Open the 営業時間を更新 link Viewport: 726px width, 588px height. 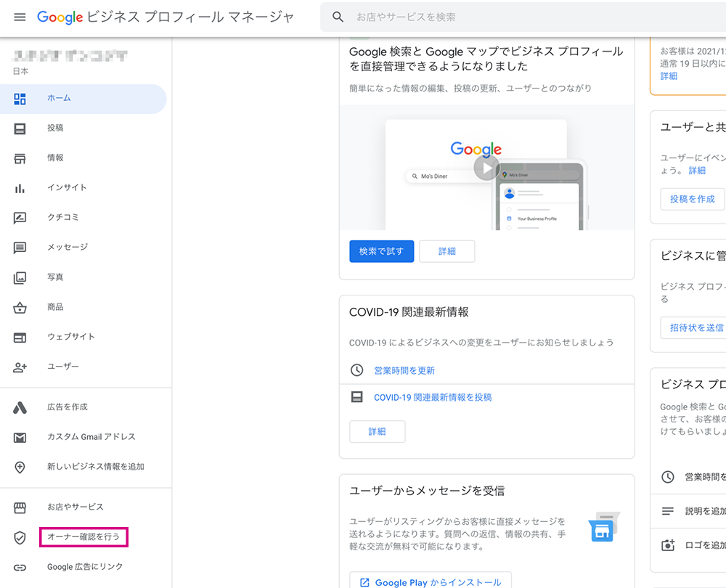click(404, 370)
